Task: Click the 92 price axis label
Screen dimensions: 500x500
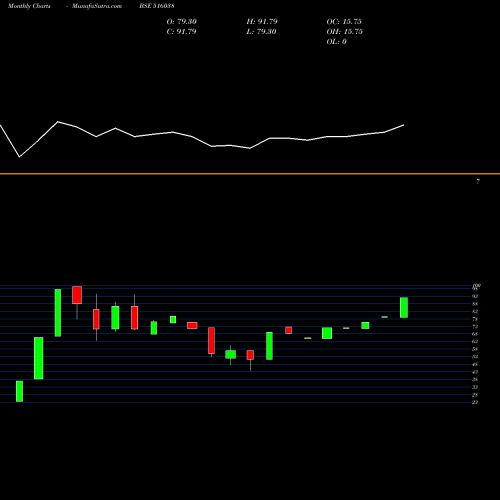Action: (x=475, y=296)
